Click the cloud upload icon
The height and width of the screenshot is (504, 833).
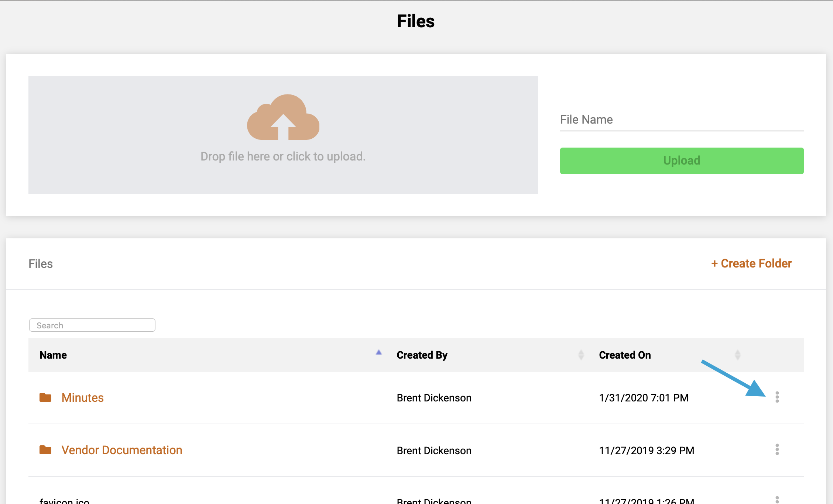[283, 117]
